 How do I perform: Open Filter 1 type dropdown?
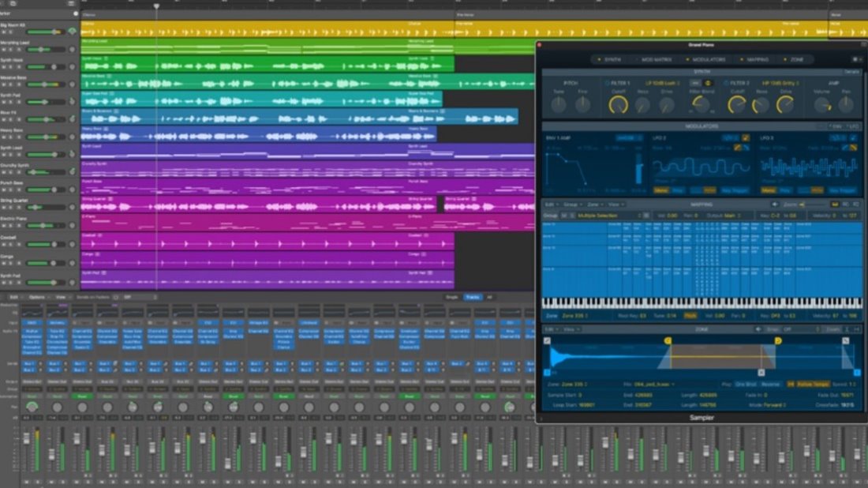coord(663,83)
